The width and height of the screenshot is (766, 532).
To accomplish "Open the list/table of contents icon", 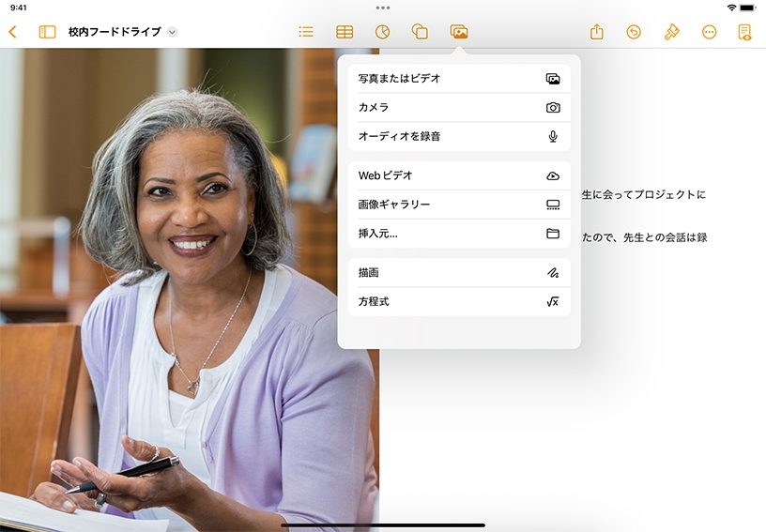I will click(306, 32).
